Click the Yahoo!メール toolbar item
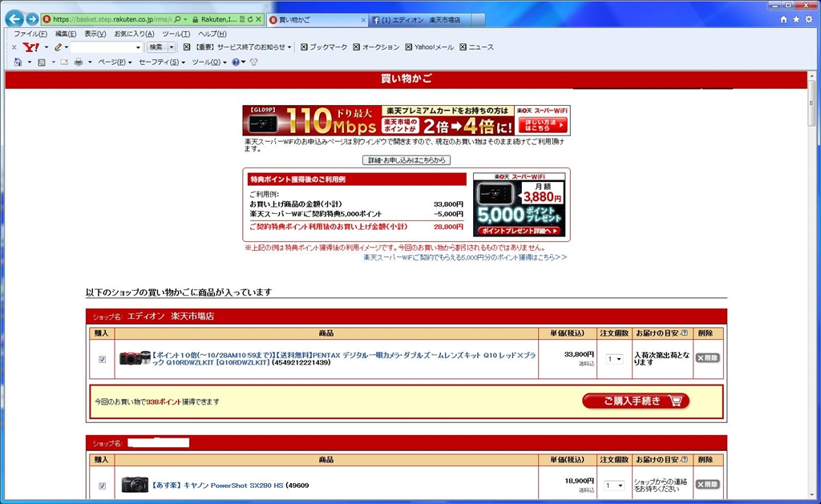This screenshot has width=821, height=504. click(430, 47)
